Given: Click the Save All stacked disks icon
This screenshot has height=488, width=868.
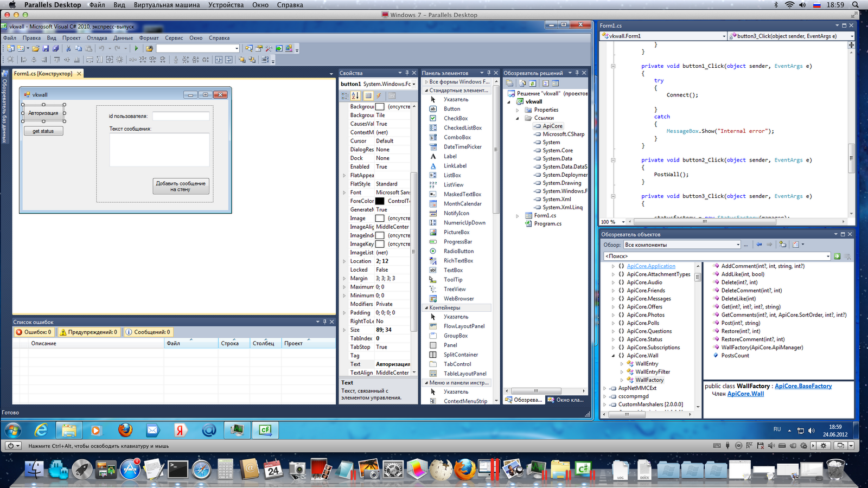Looking at the screenshot, I should 55,48.
